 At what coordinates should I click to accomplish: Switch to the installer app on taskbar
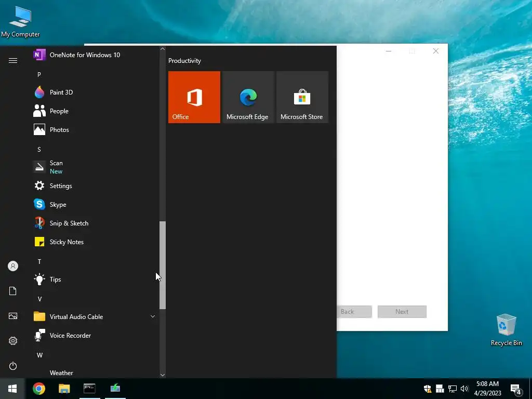click(115, 389)
